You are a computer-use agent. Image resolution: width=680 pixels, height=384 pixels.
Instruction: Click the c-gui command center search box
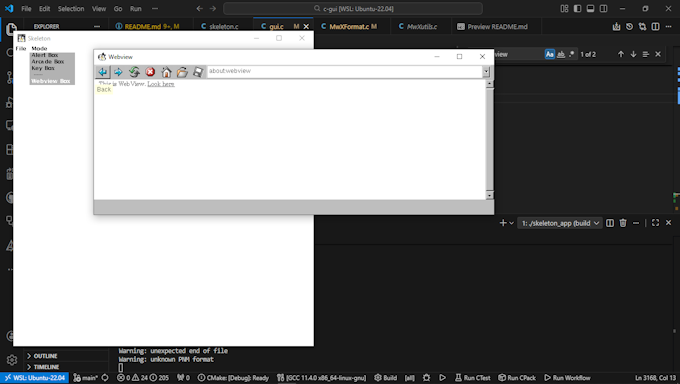point(353,9)
